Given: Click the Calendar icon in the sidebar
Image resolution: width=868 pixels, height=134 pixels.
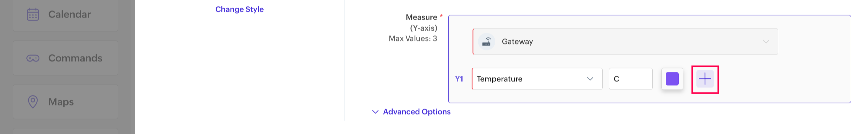Looking at the screenshot, I should [x=33, y=15].
